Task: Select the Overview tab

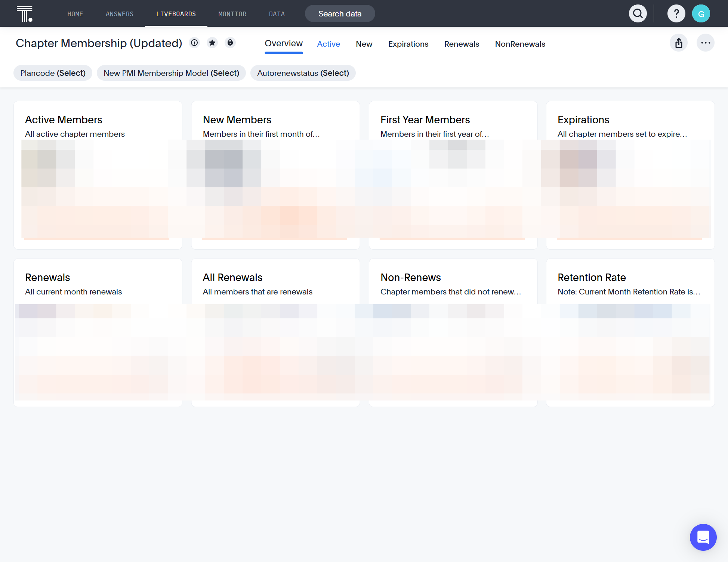Action: pyautogui.click(x=284, y=43)
